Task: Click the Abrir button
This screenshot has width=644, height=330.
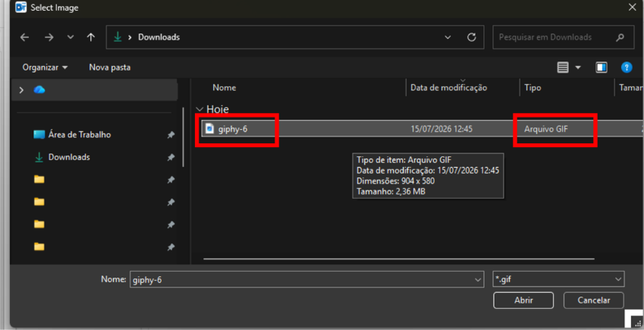Action: [x=523, y=300]
